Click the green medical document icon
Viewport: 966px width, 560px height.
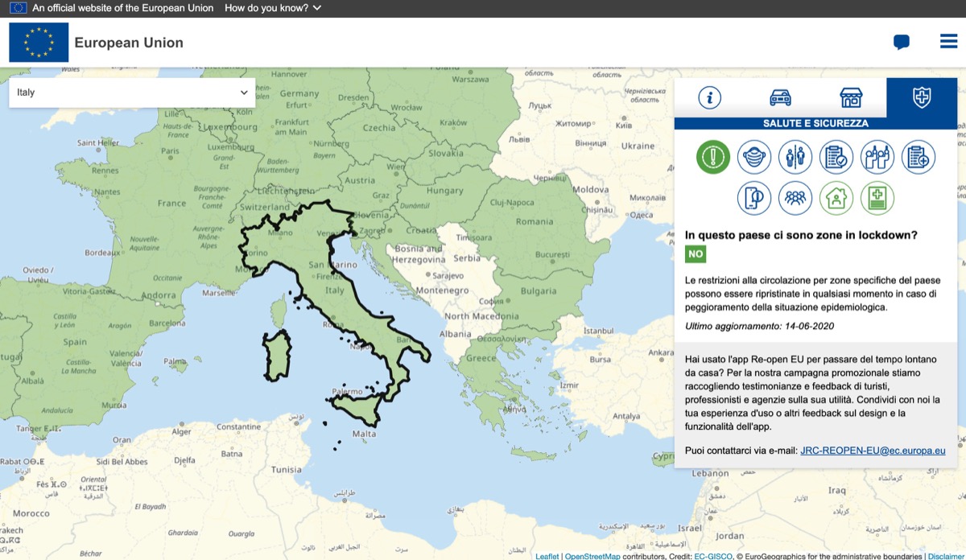click(877, 198)
